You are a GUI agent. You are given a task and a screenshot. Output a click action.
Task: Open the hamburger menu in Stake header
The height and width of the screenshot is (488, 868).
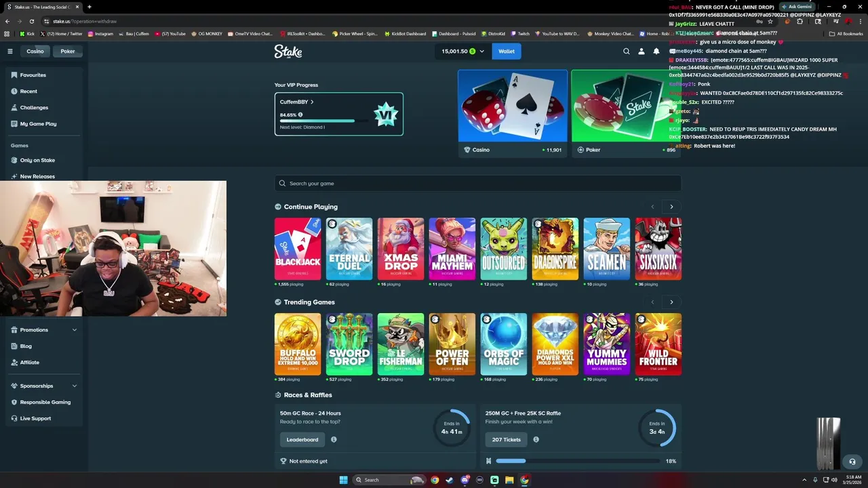(x=10, y=52)
